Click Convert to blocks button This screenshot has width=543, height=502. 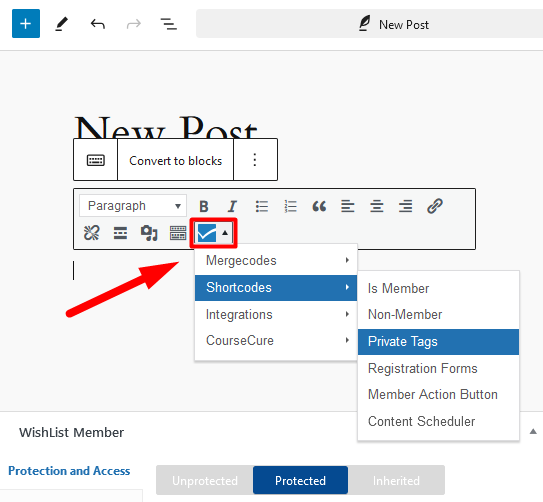coord(176,160)
